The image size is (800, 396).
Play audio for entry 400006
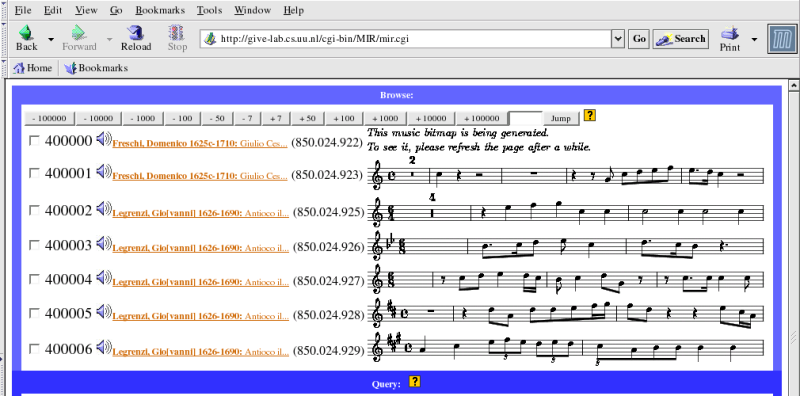(x=104, y=346)
